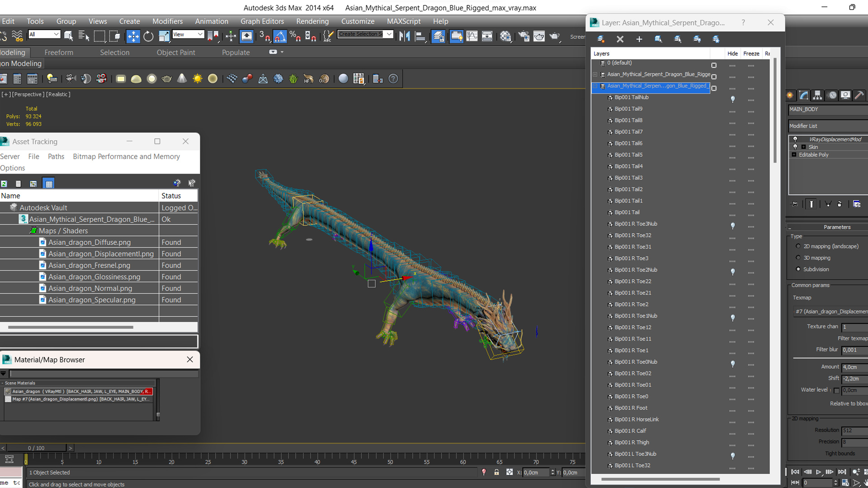868x488 pixels.
Task: Expand the Skin modifier sub-objects
Action: (x=803, y=147)
